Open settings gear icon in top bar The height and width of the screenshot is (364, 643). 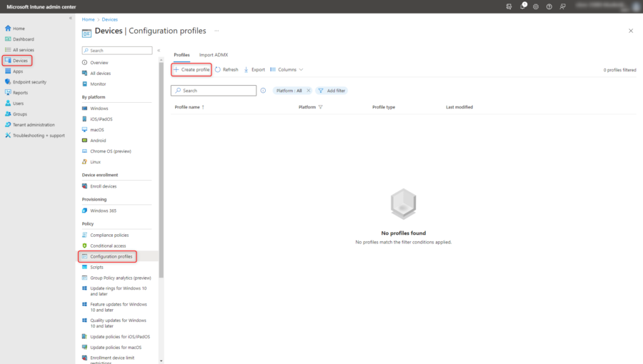click(536, 6)
